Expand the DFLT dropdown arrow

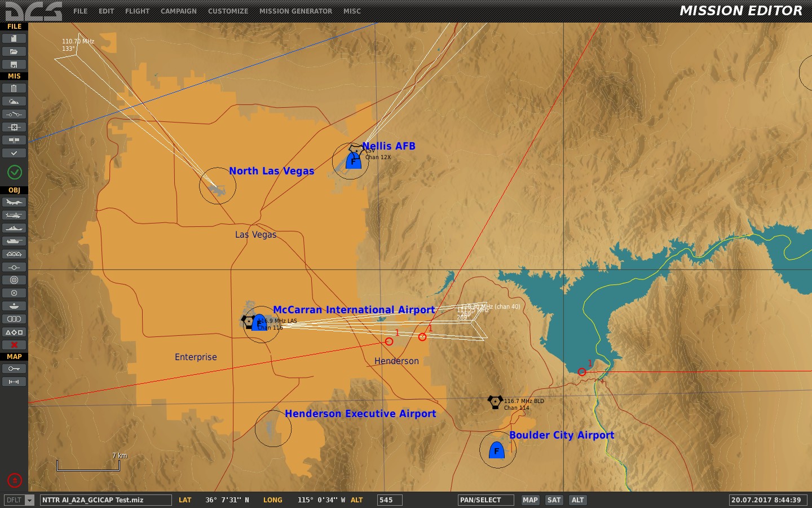(x=30, y=500)
